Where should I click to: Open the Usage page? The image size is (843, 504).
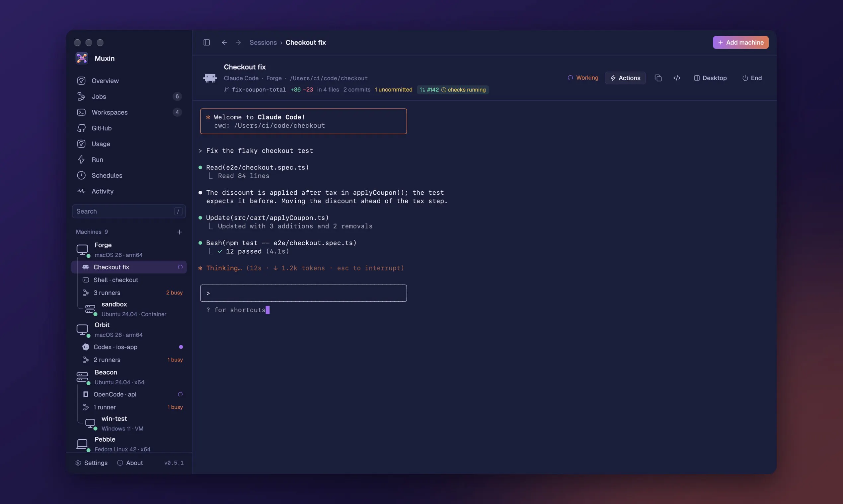pyautogui.click(x=129, y=144)
